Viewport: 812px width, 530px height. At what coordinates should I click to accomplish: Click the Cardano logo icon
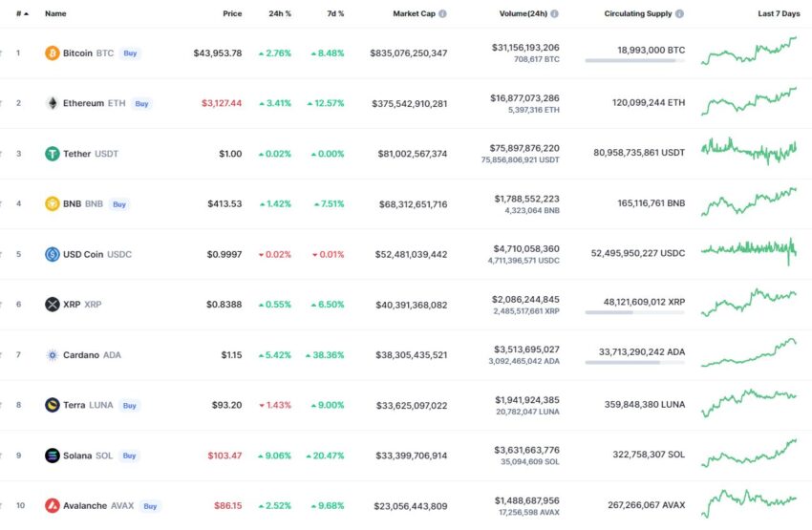click(x=53, y=355)
